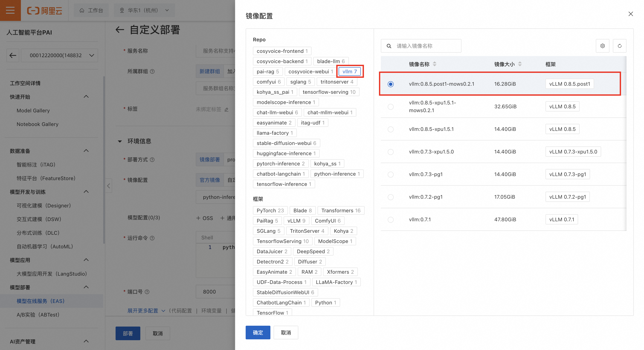
Task: Select the vllm:0.8.5-xpu1.5.1 image radio button
Action: [x=390, y=129]
